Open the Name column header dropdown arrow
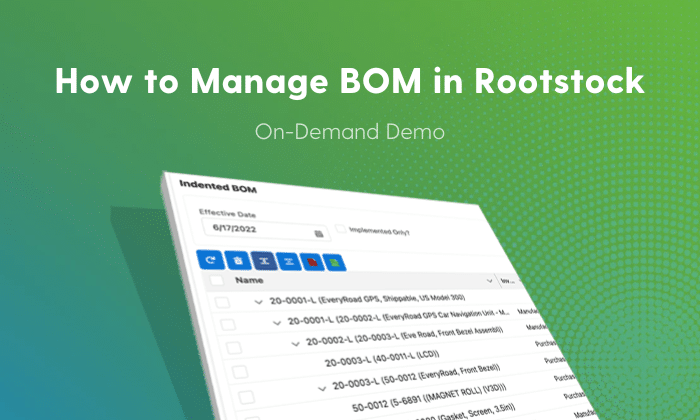This screenshot has height=420, width=700. click(489, 281)
